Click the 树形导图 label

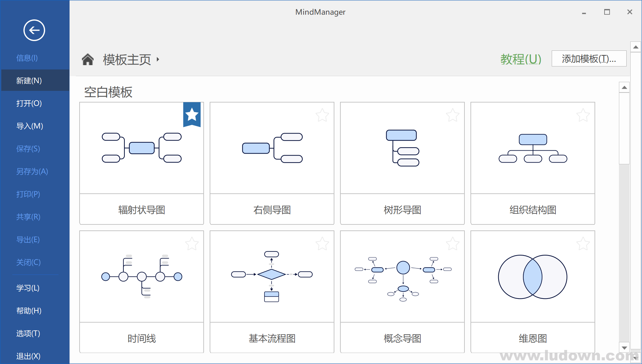coord(403,210)
